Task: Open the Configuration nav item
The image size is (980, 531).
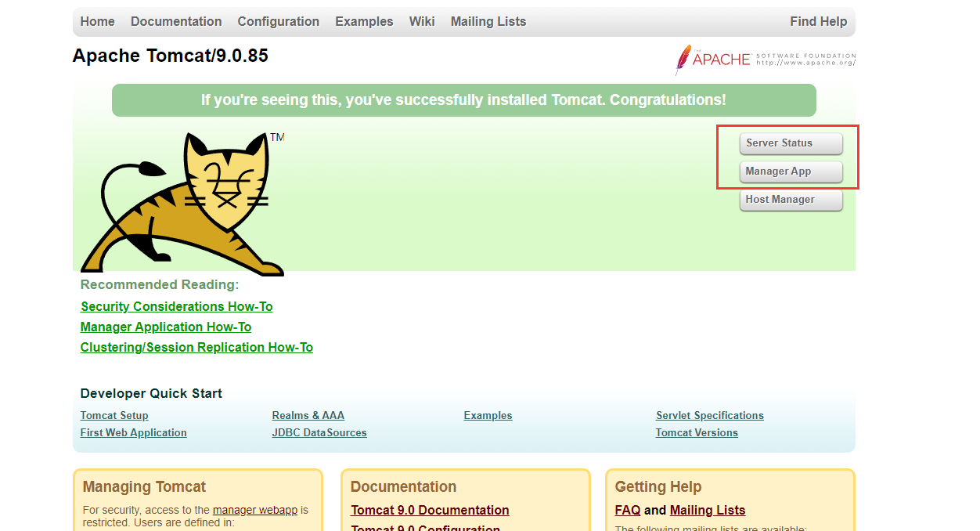Action: [279, 21]
